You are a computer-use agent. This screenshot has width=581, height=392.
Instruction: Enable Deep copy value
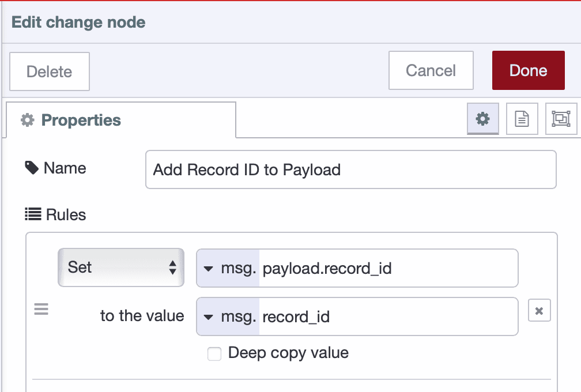214,353
